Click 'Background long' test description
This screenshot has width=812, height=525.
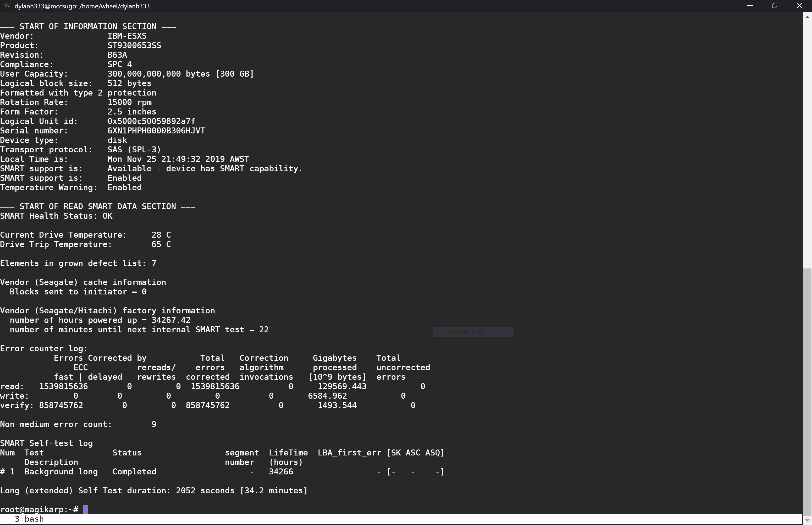61,472
